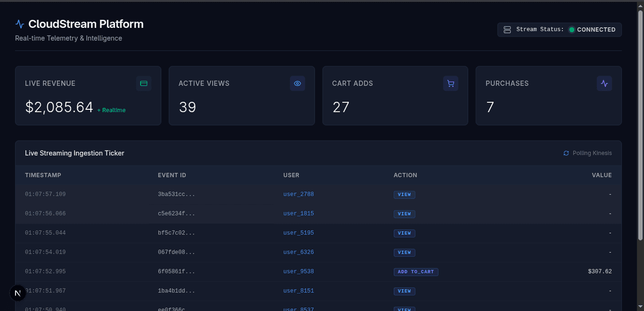The height and width of the screenshot is (311, 644).
Task: Click the EVENT ID column header
Action: point(172,175)
